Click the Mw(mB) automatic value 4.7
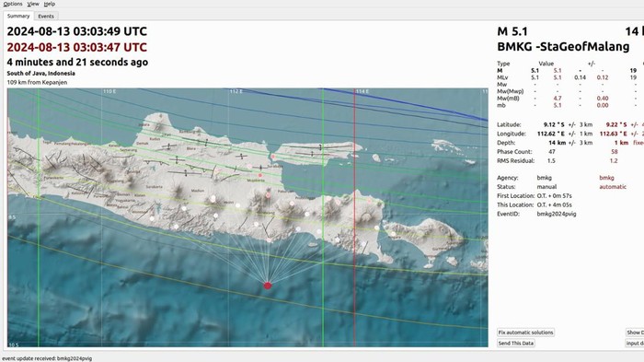 click(558, 99)
